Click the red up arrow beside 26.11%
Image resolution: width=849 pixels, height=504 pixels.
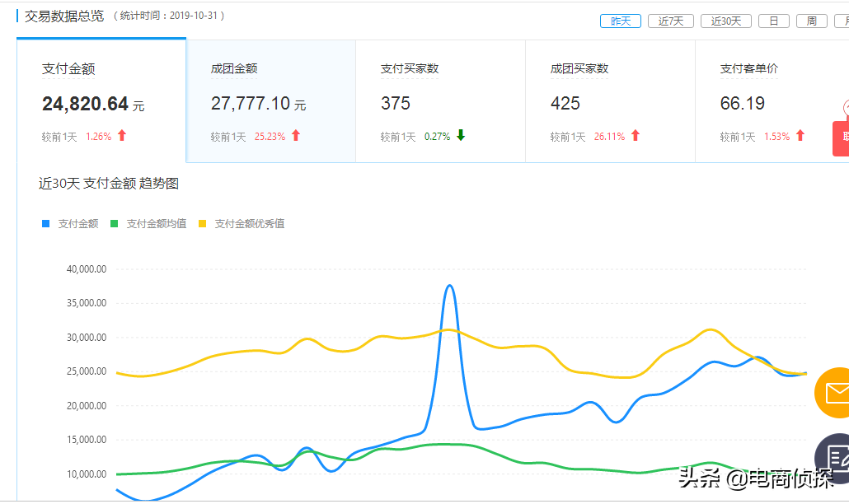636,136
